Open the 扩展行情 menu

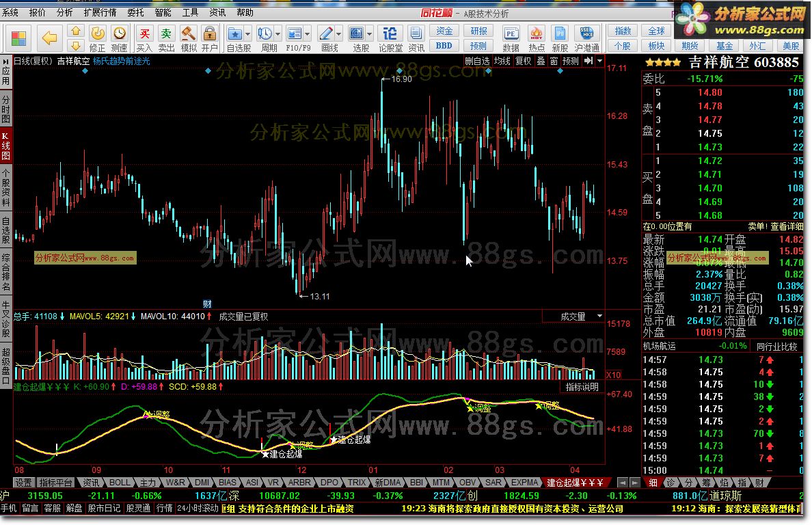tap(100, 12)
